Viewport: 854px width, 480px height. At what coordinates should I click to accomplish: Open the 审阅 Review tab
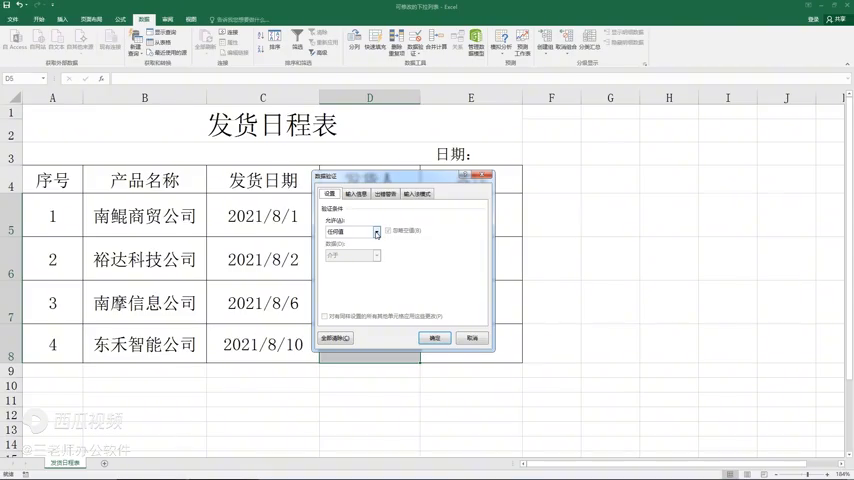168,20
